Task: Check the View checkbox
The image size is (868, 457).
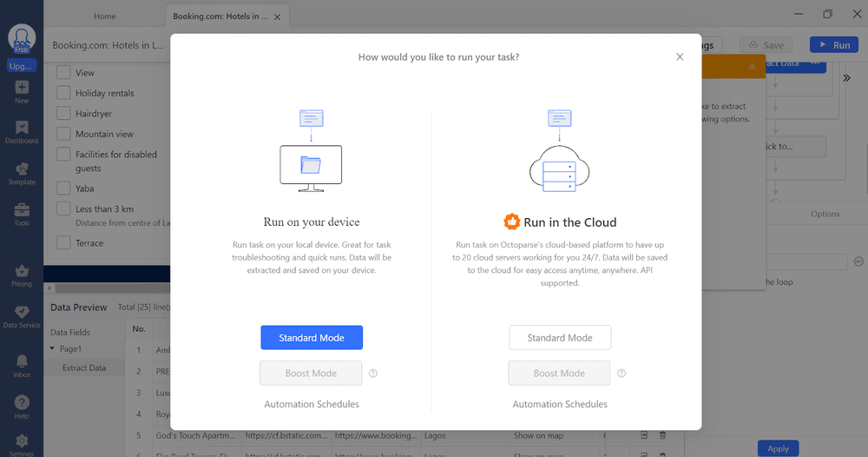Action: pos(63,73)
